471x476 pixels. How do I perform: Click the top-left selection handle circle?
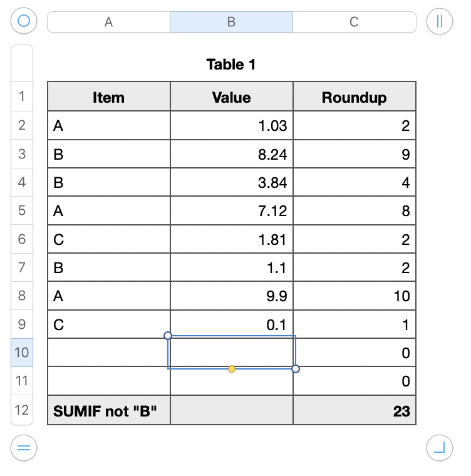click(x=168, y=336)
